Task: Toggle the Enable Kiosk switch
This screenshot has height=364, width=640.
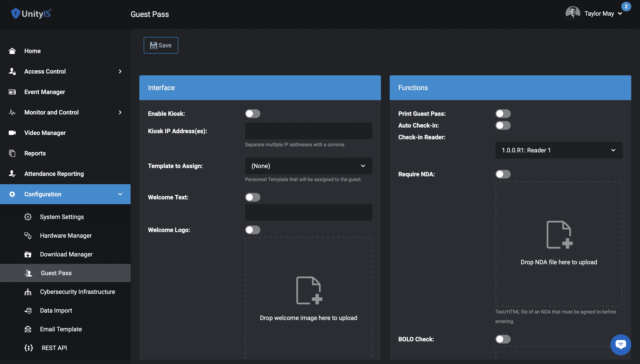Action: 253,113
